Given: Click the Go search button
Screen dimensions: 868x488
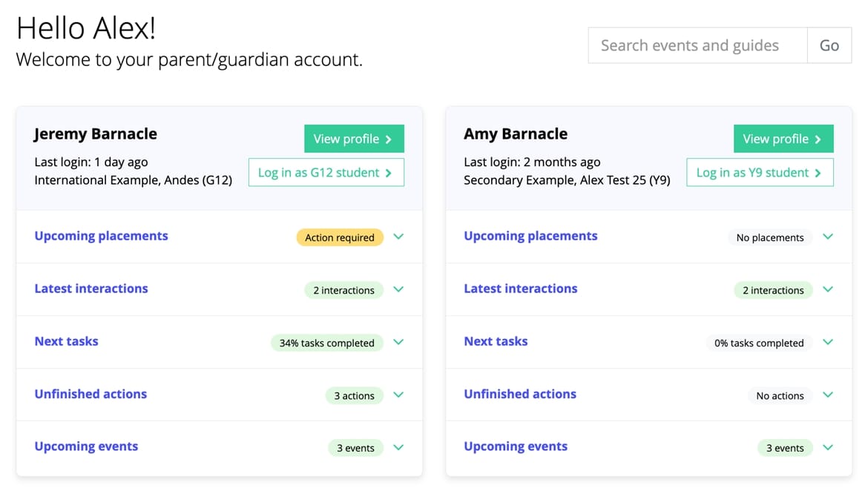Looking at the screenshot, I should pos(829,45).
